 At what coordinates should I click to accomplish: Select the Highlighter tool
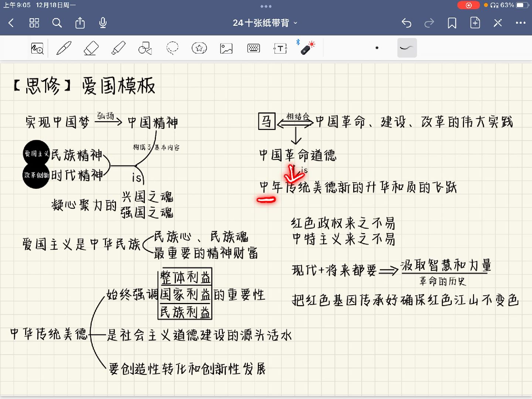[118, 48]
